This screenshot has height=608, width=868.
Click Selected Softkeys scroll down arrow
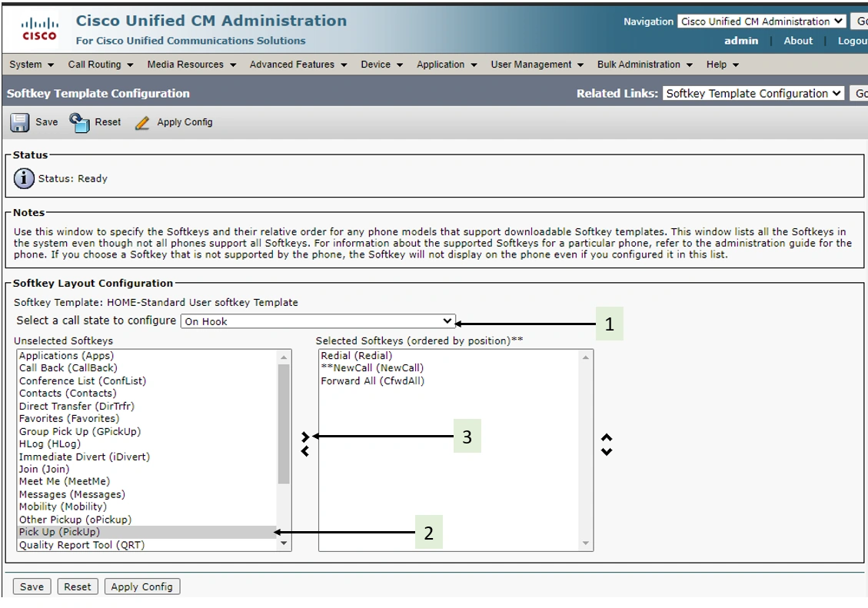pos(586,543)
